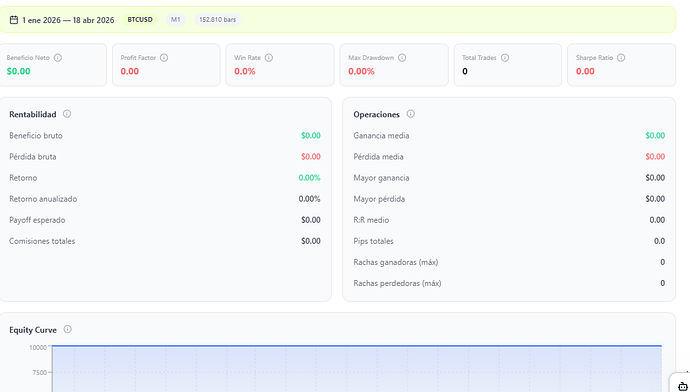Click the Comisiones totales label
Viewport: 690px width, 392px height.
tap(42, 241)
